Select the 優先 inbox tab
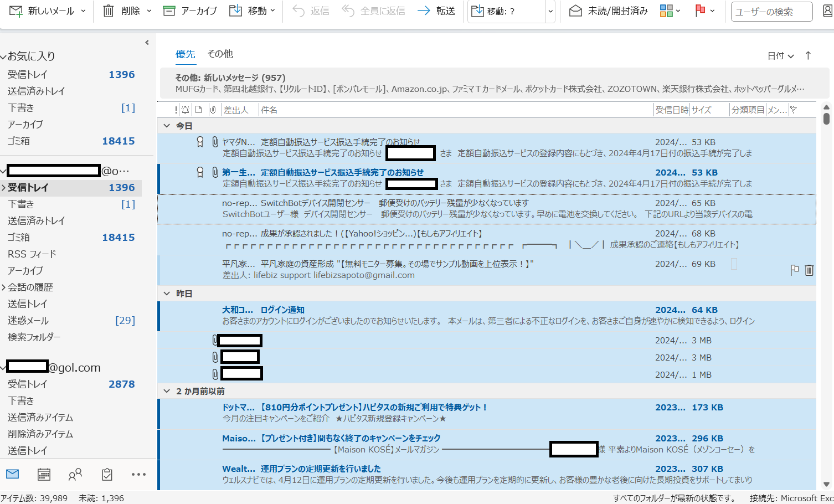 point(186,54)
